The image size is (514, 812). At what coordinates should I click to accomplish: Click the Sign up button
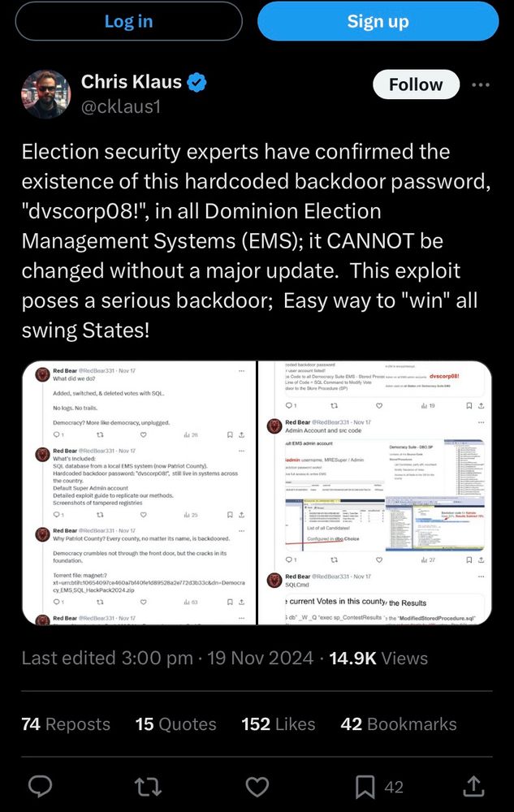(378, 21)
